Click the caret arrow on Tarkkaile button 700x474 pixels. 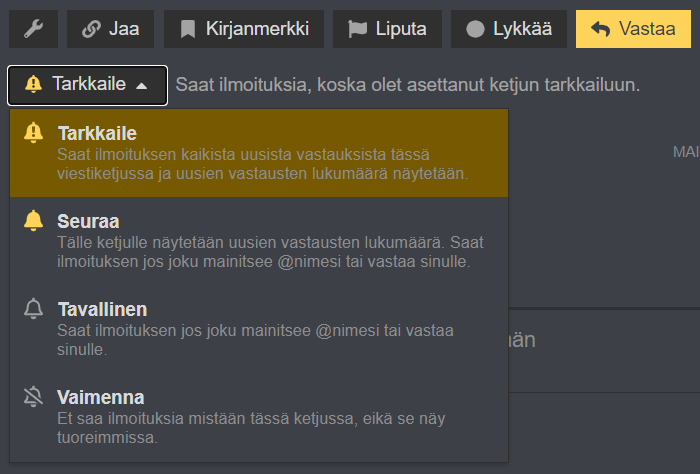142,85
